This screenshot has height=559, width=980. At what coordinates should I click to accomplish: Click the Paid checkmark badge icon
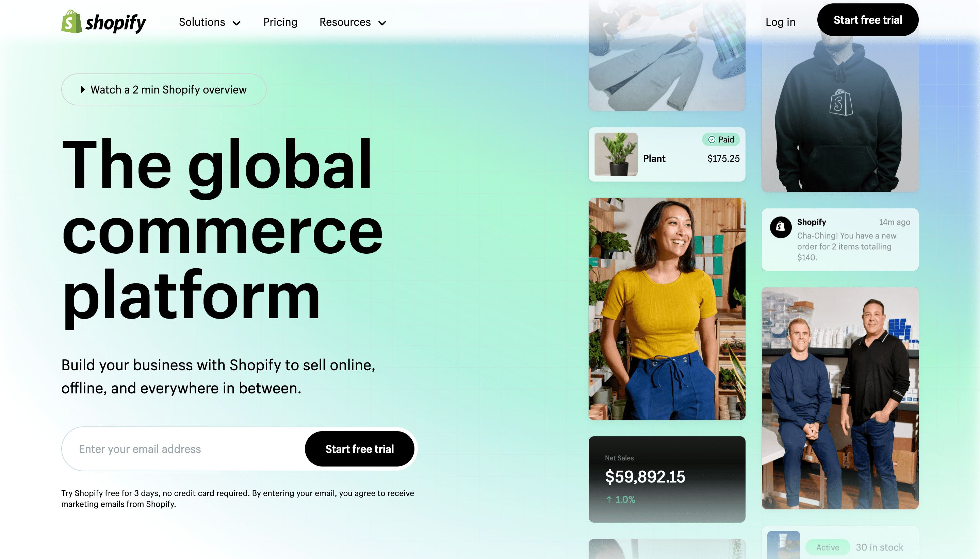pos(712,140)
